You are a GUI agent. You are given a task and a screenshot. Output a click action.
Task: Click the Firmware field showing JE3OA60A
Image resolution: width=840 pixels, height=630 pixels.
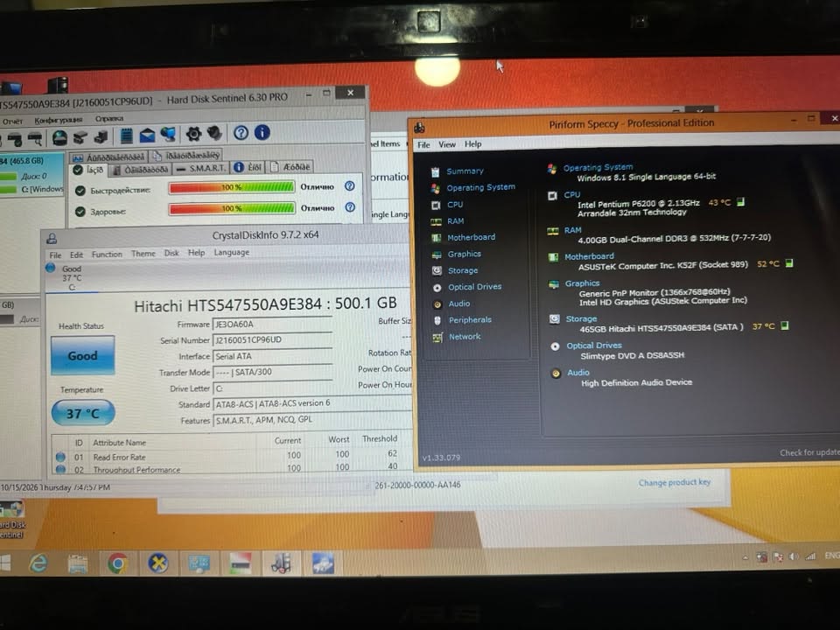272,324
